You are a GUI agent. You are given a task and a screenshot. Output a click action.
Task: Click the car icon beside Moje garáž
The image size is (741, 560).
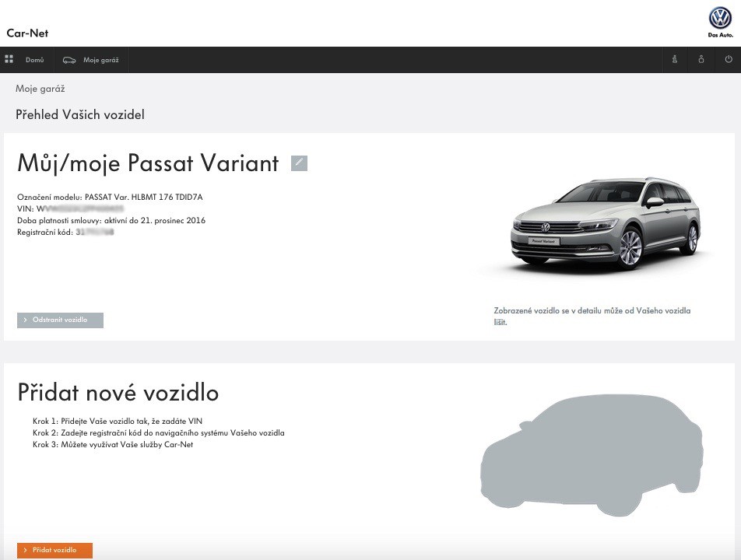pyautogui.click(x=69, y=60)
